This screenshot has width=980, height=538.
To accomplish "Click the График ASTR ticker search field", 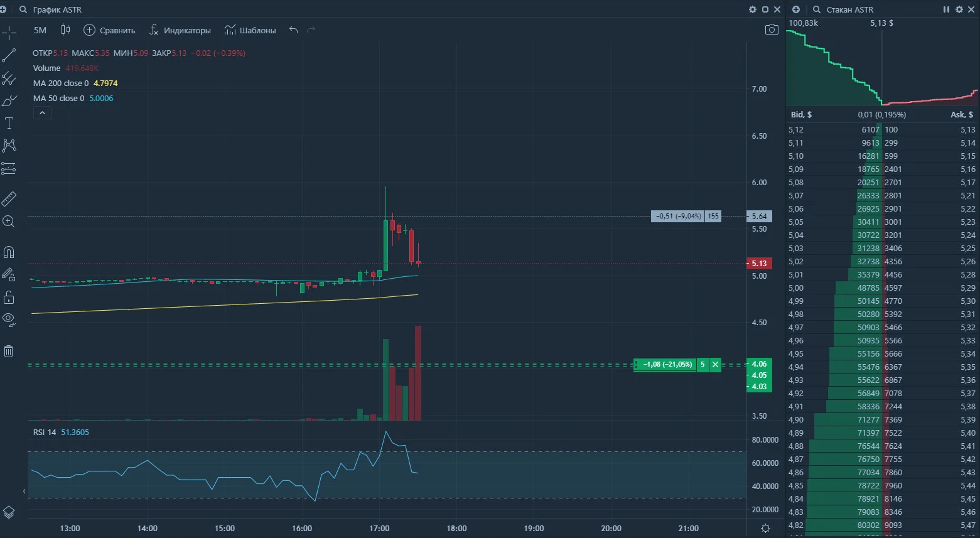I will tap(57, 9).
